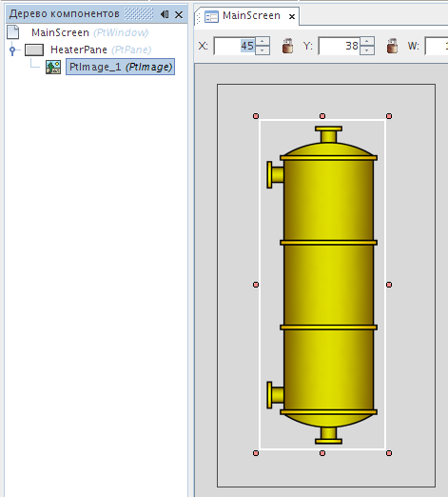This screenshot has width=448, height=497.
Task: Focus the X coordinate input field
Action: [235, 46]
